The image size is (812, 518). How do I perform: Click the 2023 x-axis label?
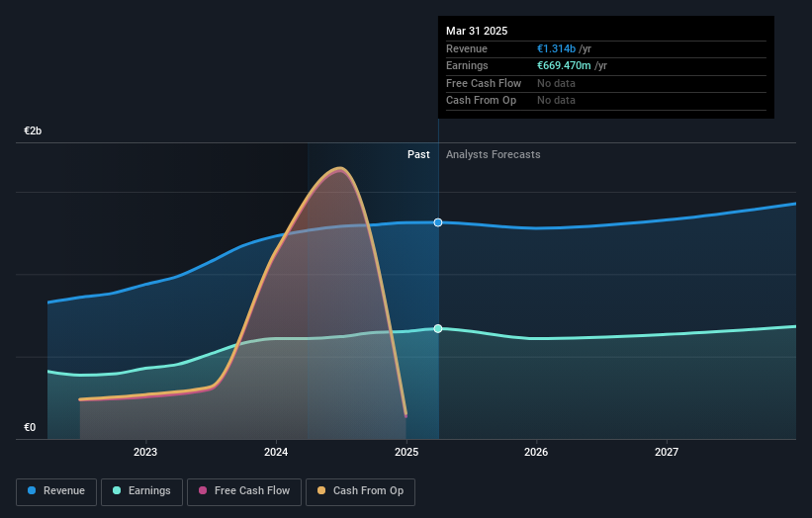tap(145, 453)
